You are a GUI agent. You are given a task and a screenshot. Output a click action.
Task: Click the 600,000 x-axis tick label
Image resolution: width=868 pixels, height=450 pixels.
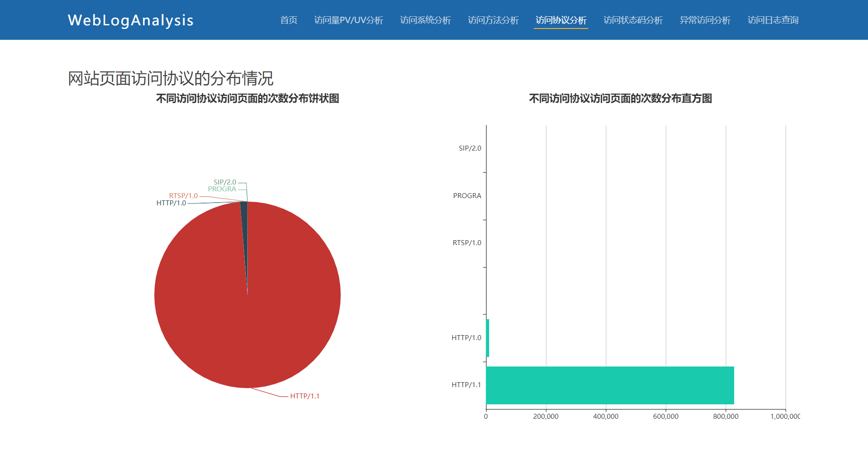665,417
